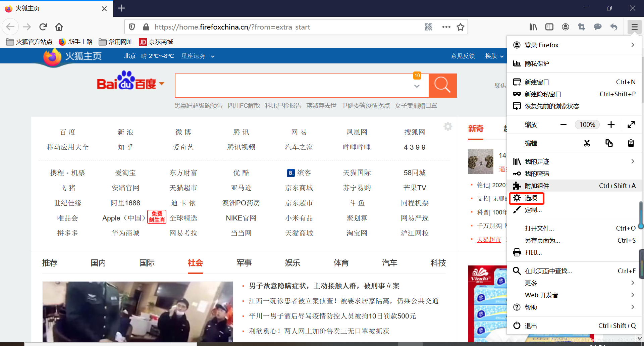Screen dimensions: 644x346
Task: Click the undo arrow toolbar icon
Action: 614,27
